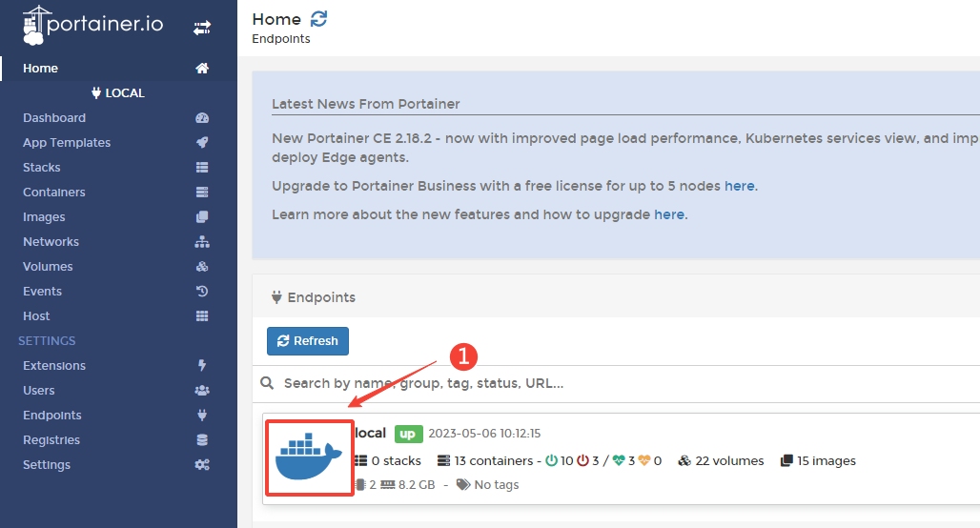Open App Templates menu item
Screen dimensions: 980x528
pyautogui.click(x=67, y=142)
